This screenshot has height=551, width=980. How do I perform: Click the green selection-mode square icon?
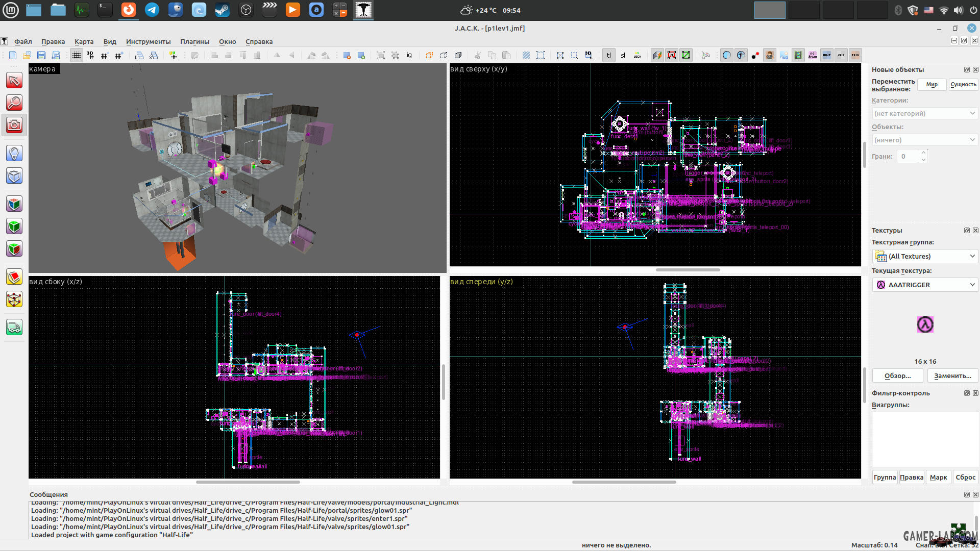686,55
